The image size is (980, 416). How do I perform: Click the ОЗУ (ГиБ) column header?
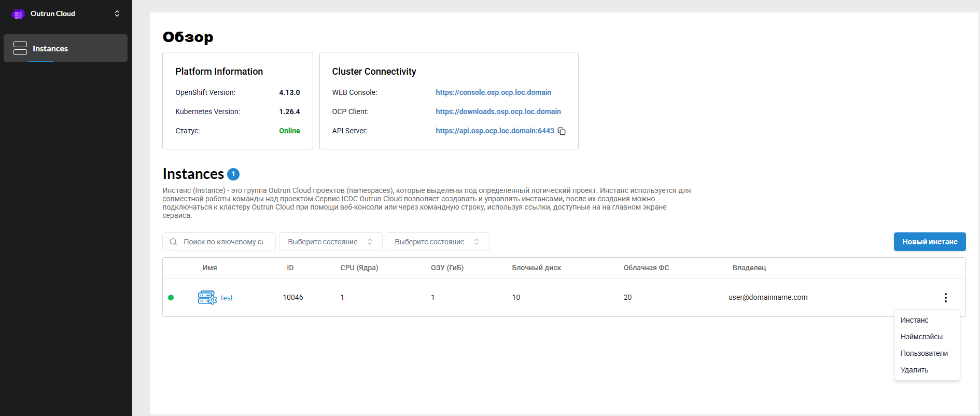(447, 268)
